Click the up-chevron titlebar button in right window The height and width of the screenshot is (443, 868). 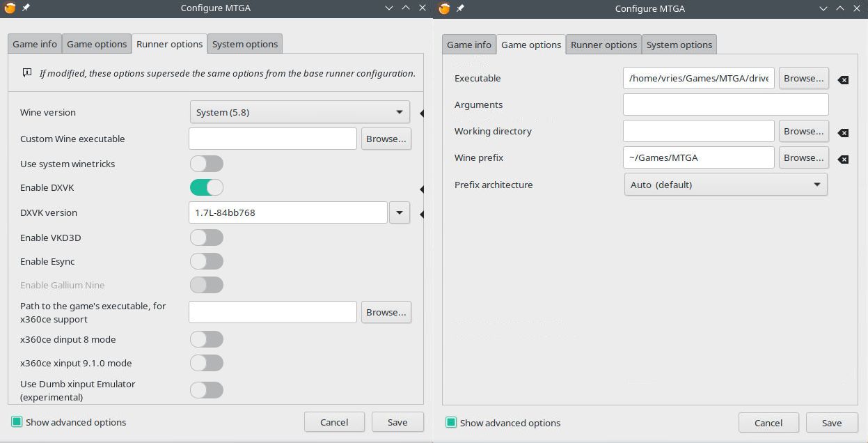coord(840,8)
